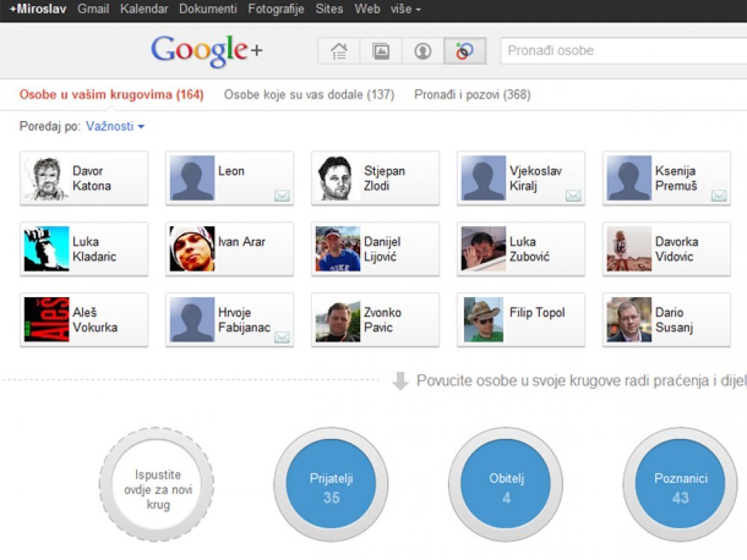747x560 pixels.
Task: Click the 'Poredaj po:' label
Action: (x=50, y=126)
